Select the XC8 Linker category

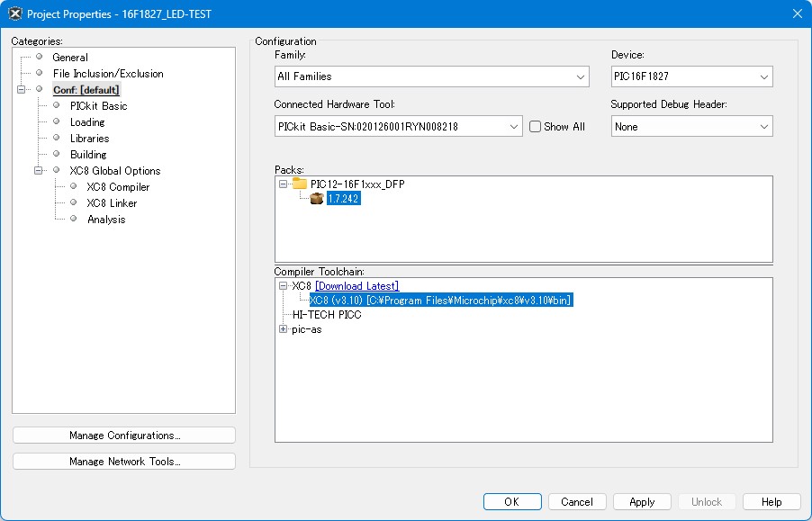pyautogui.click(x=112, y=203)
